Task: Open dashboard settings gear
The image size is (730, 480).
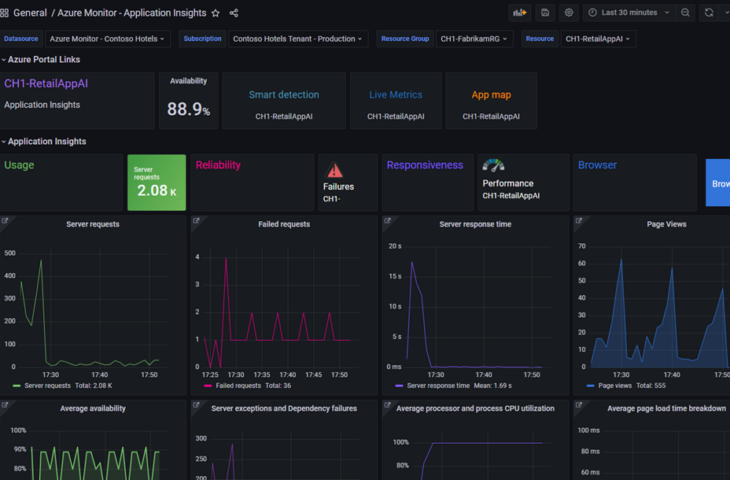Action: tap(569, 13)
